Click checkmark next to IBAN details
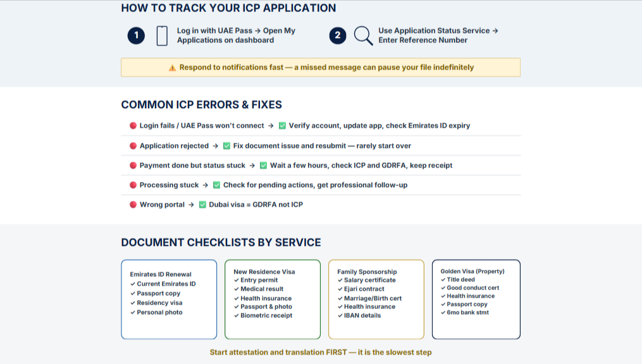The height and width of the screenshot is (364, 642). (x=340, y=315)
